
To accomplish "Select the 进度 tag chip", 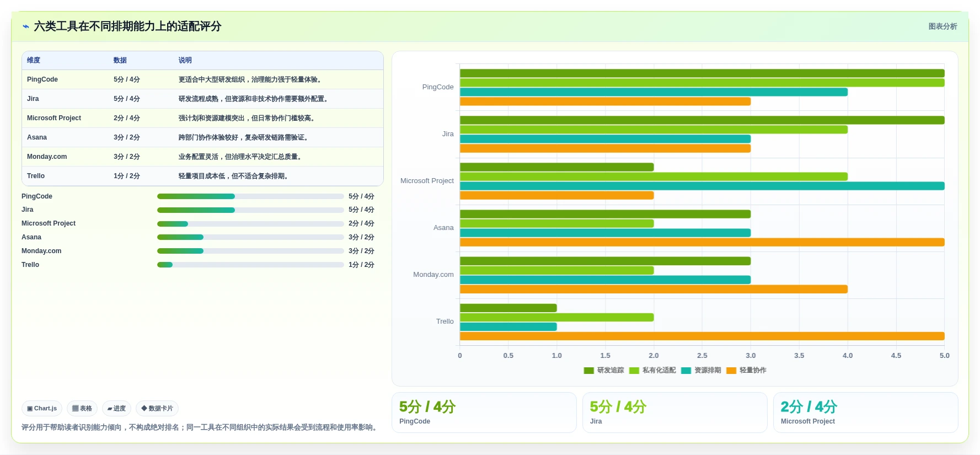I will pos(116,409).
